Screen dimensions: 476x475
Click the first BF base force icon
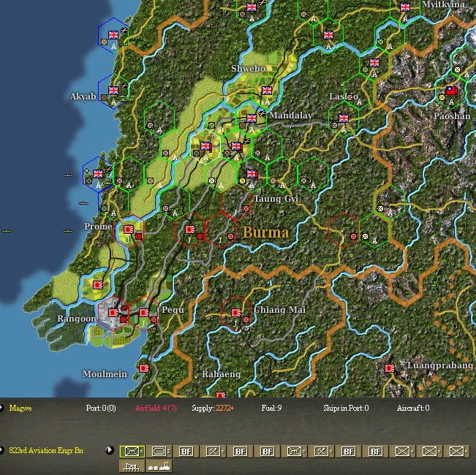[186, 451]
